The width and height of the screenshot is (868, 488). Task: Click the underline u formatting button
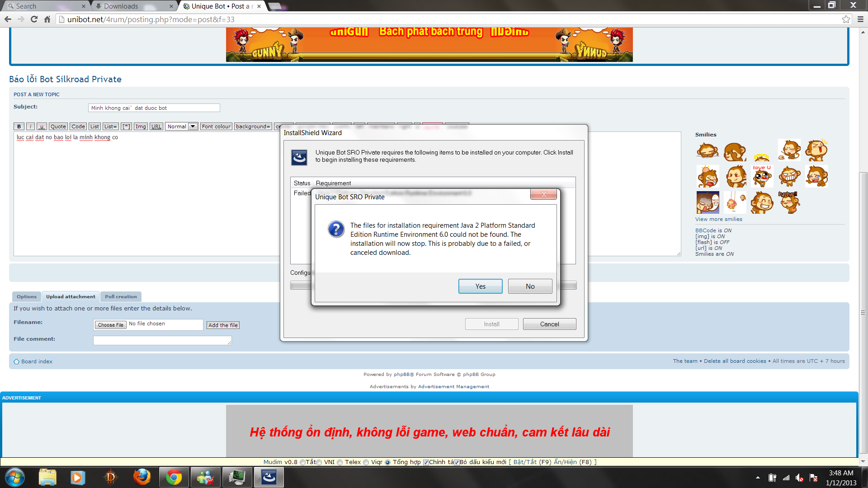pos(42,127)
